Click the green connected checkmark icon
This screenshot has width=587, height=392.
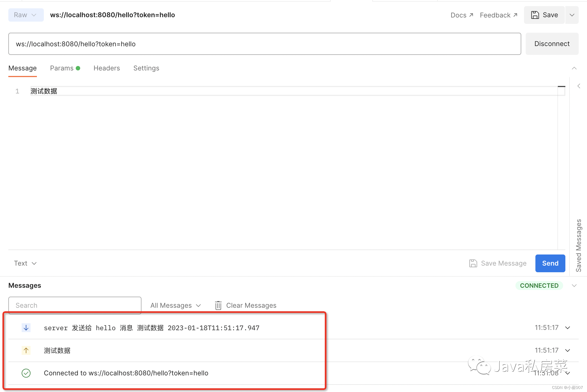tap(26, 373)
